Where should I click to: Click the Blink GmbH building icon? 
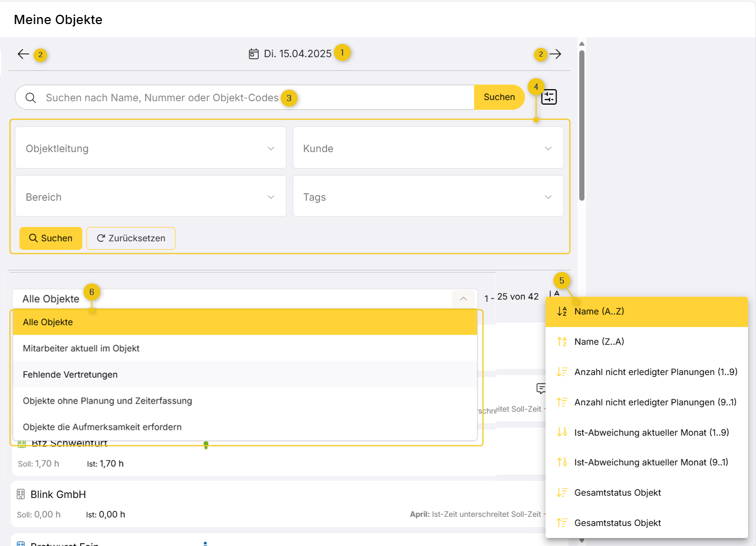click(x=21, y=495)
